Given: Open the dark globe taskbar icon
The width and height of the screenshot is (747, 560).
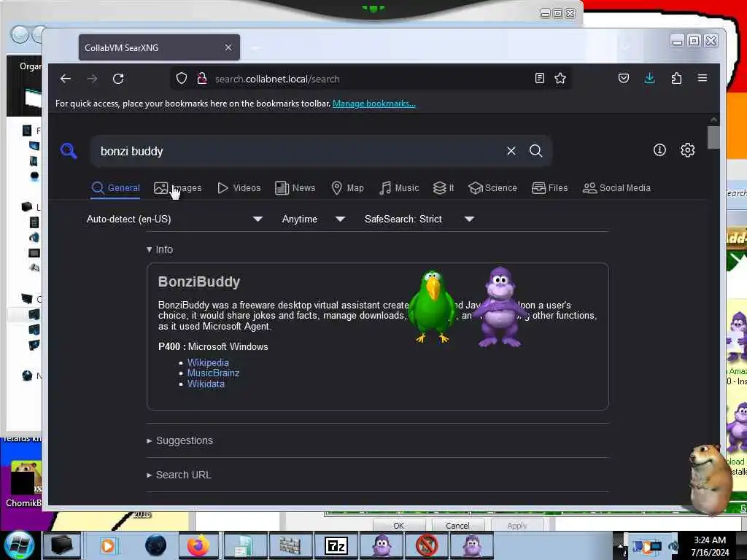Looking at the screenshot, I should point(155,545).
